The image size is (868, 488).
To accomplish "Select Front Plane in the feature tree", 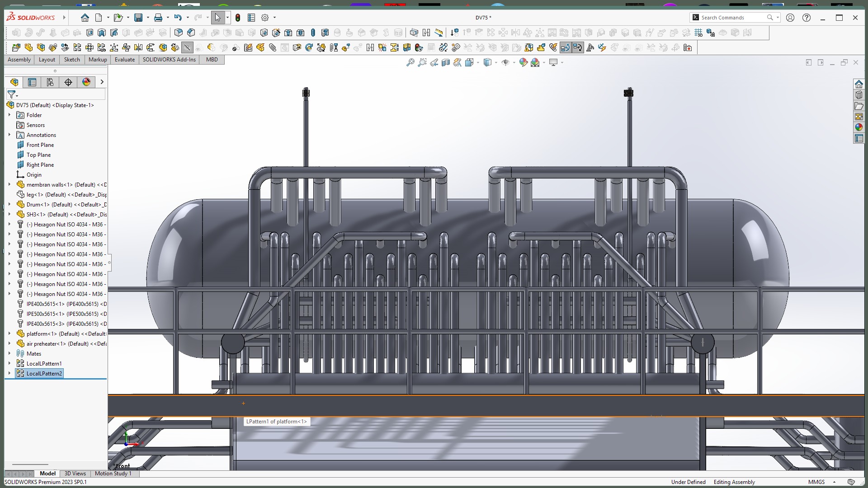I will [40, 145].
